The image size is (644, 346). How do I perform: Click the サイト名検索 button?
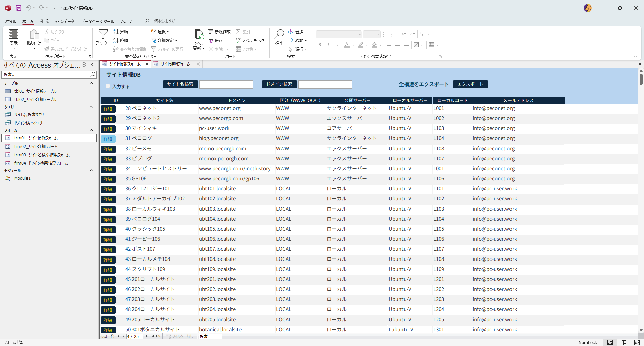point(180,84)
